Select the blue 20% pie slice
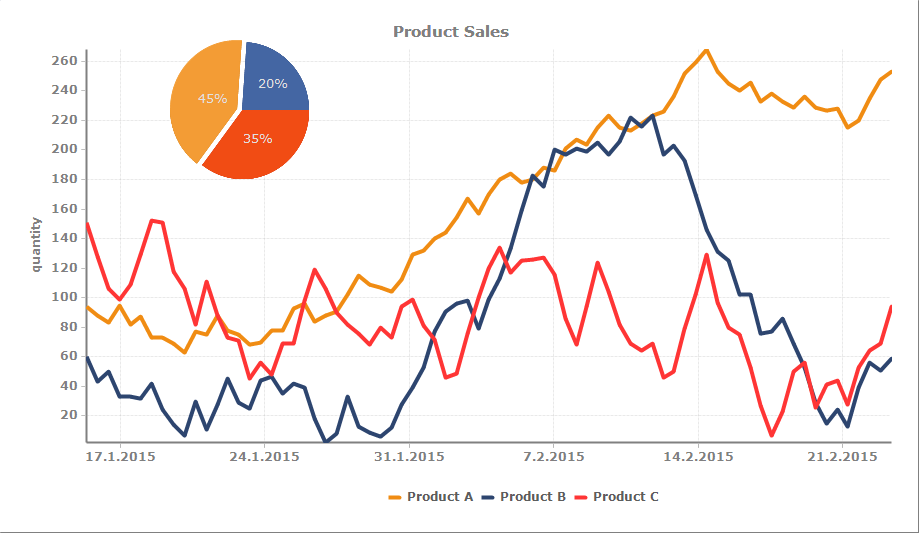The height and width of the screenshot is (533, 919). tap(275, 80)
